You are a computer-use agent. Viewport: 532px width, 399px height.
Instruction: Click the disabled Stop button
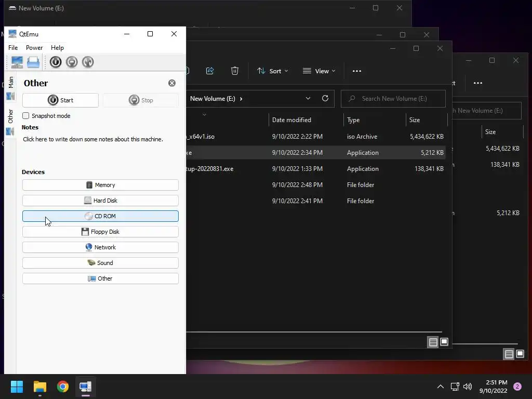pyautogui.click(x=141, y=100)
